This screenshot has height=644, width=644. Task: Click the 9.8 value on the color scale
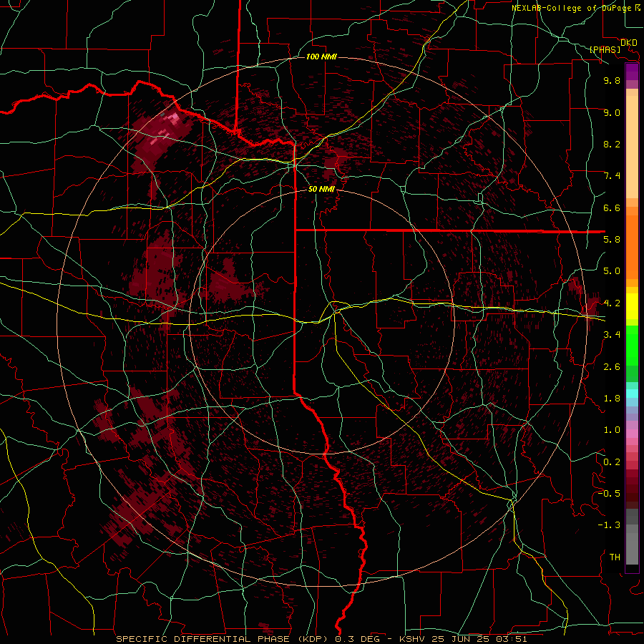(612, 80)
